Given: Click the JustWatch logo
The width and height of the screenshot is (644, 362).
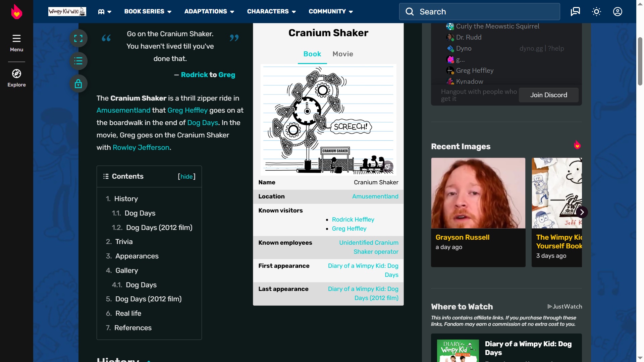Looking at the screenshot, I should 565,306.
